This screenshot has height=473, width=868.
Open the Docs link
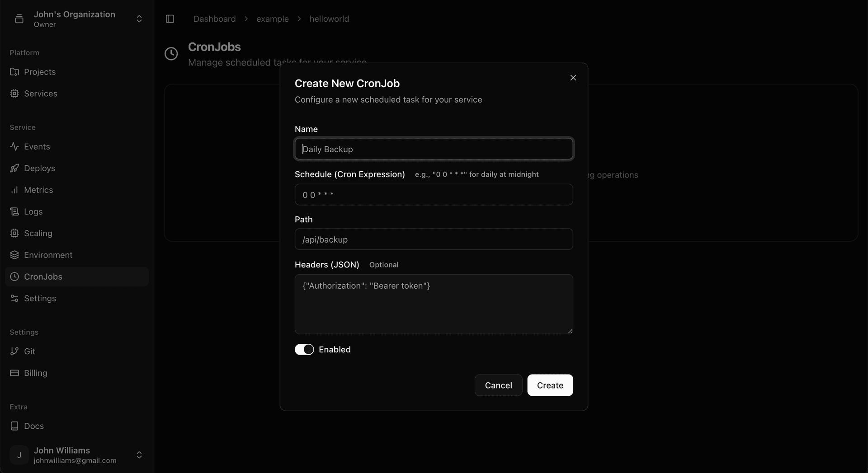click(x=77, y=426)
